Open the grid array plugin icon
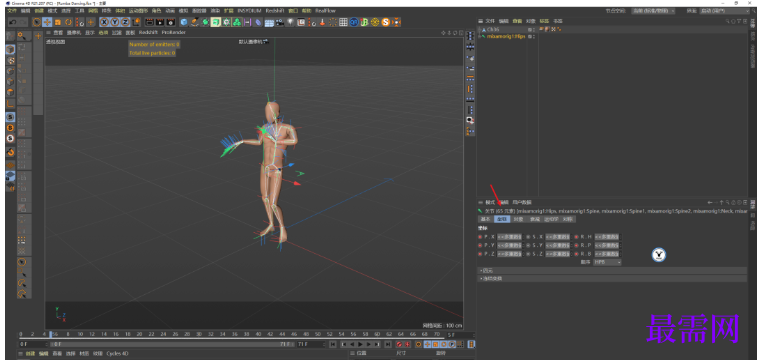758x360 pixels. (x=343, y=22)
